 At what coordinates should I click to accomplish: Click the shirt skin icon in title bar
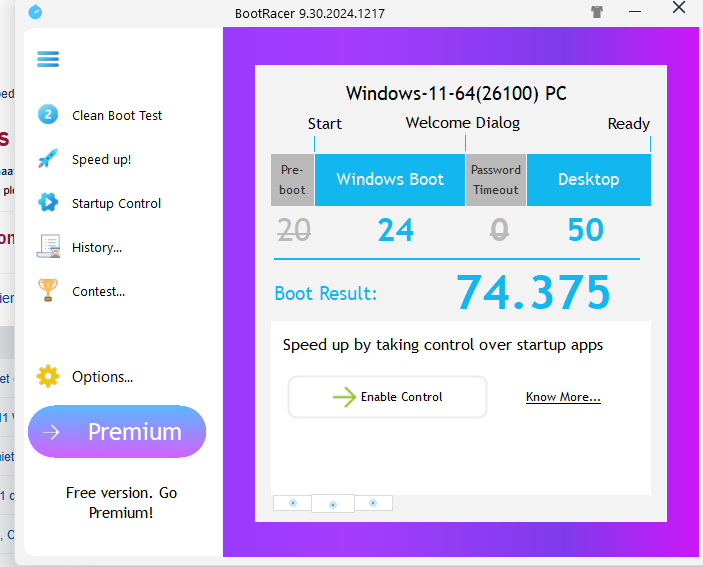tap(597, 12)
